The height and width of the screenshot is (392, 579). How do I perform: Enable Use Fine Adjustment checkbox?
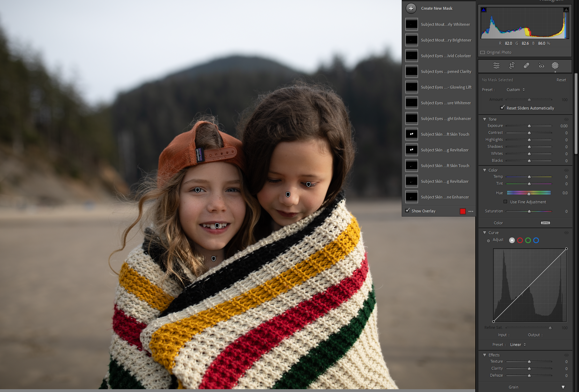click(x=505, y=202)
